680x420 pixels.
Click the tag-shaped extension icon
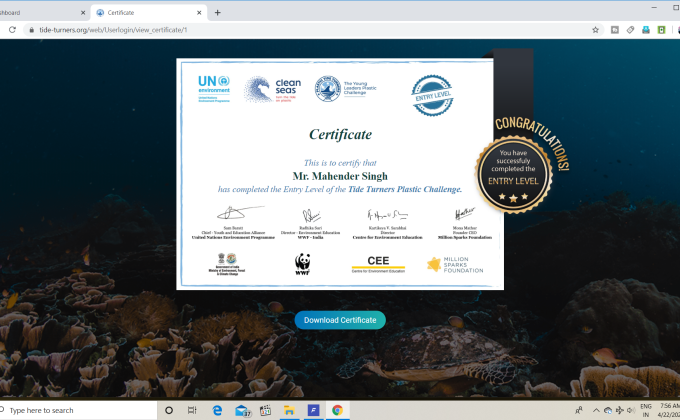(x=630, y=30)
